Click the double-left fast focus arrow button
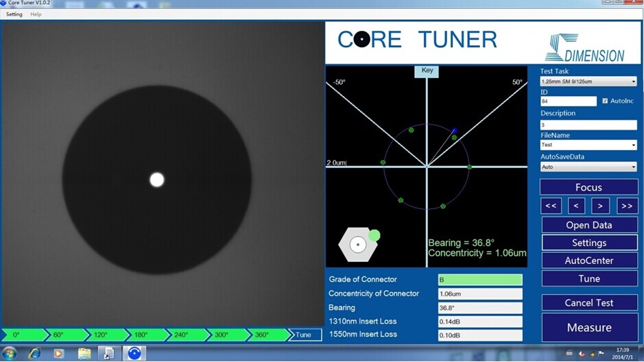The image size is (644, 362). pyautogui.click(x=551, y=205)
